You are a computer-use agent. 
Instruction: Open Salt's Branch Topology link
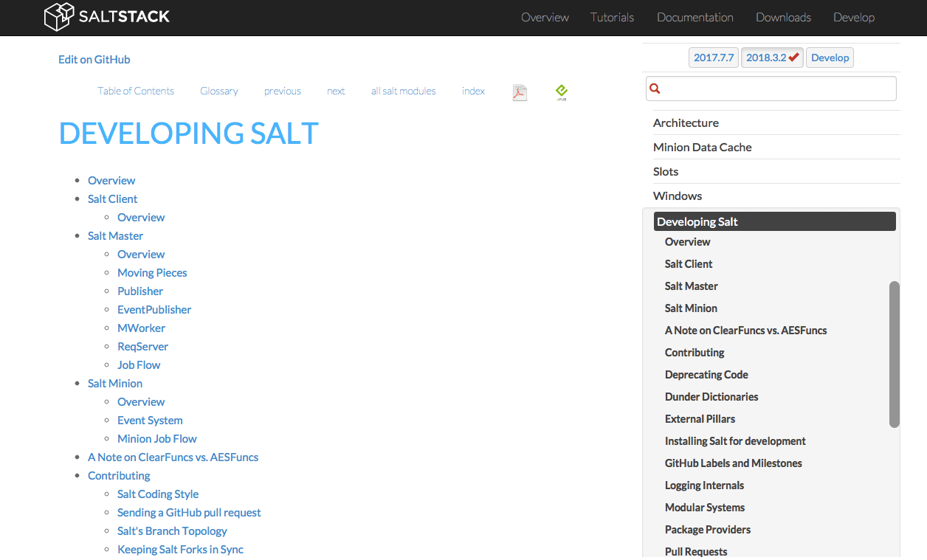tap(172, 531)
